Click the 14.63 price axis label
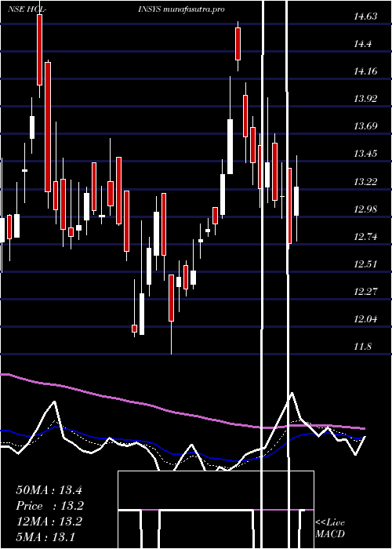 [365, 16]
